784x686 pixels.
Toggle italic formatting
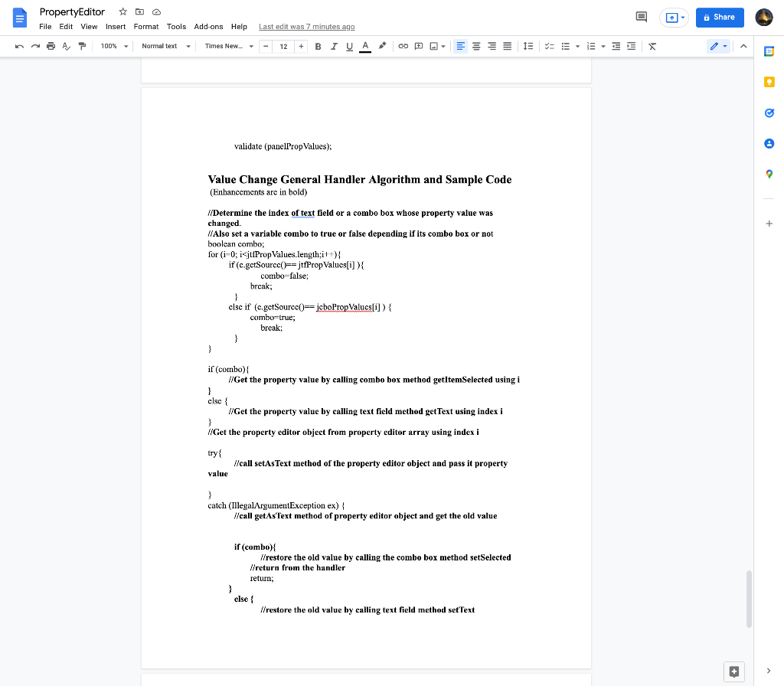[x=334, y=46]
